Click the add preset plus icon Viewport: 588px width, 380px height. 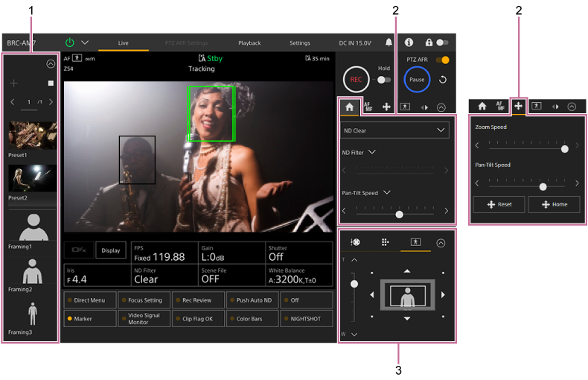point(13,83)
